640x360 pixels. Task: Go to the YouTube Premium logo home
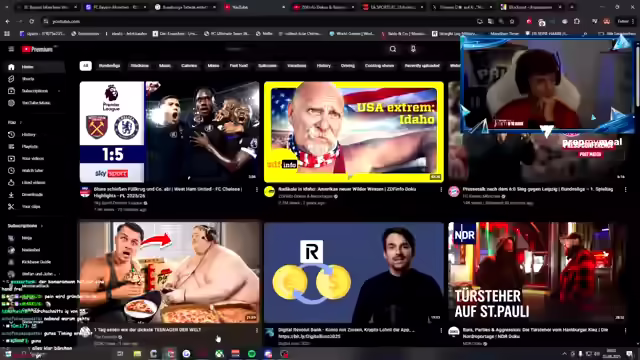click(x=38, y=49)
